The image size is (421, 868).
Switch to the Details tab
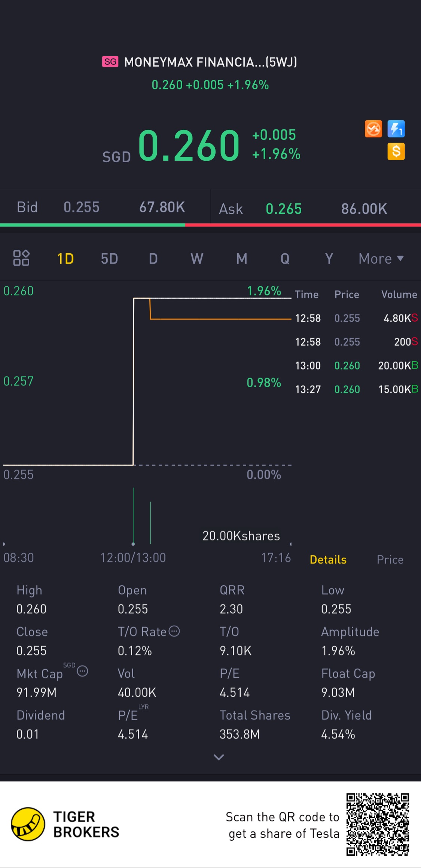[328, 559]
